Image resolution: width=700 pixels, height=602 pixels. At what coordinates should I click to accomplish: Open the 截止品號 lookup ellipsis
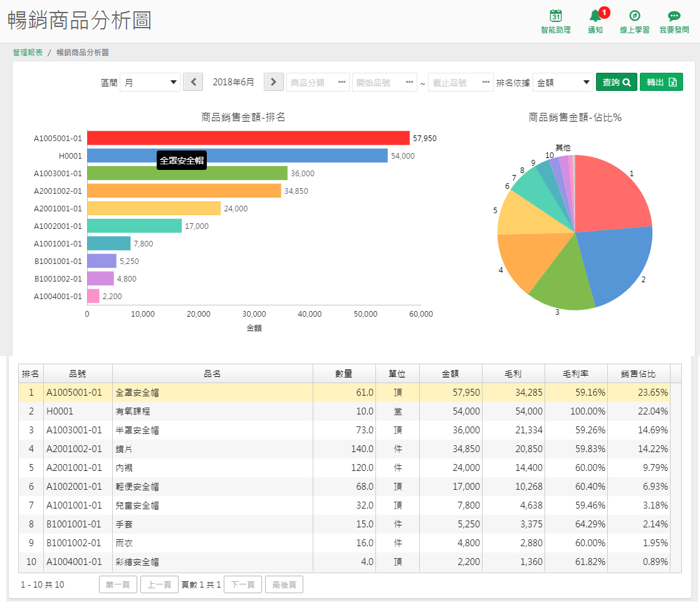point(486,82)
